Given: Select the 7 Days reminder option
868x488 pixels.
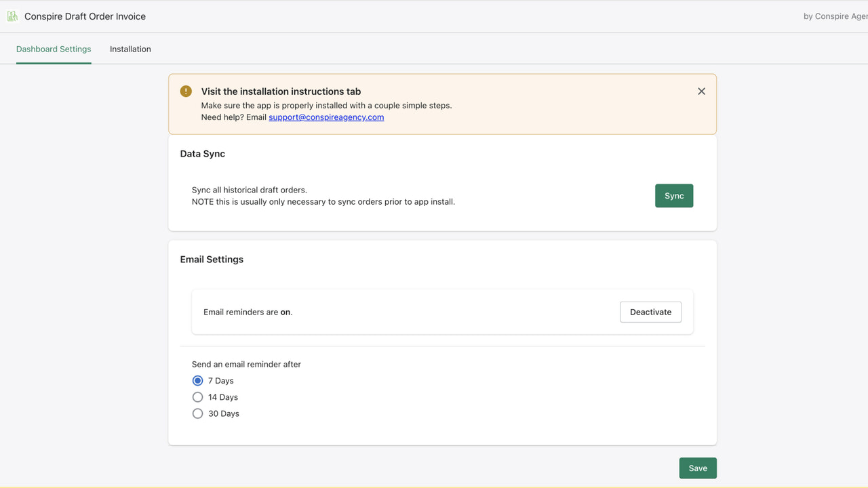Looking at the screenshot, I should (x=197, y=380).
